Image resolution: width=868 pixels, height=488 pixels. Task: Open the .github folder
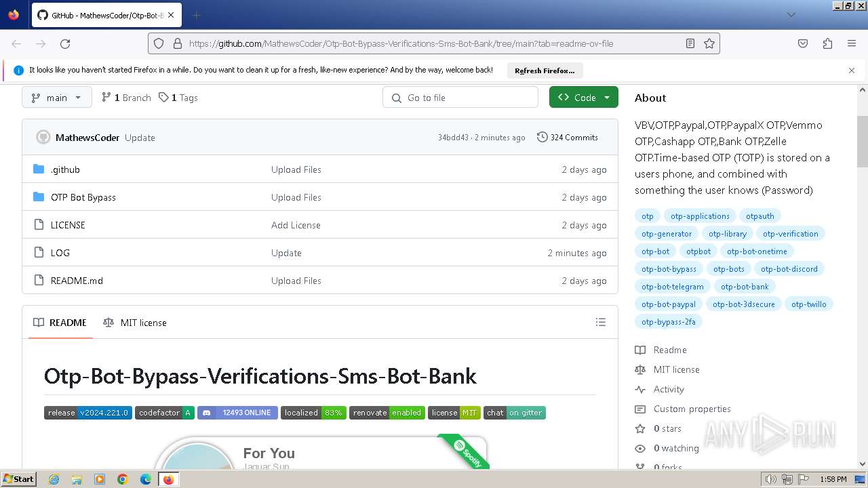click(65, 169)
